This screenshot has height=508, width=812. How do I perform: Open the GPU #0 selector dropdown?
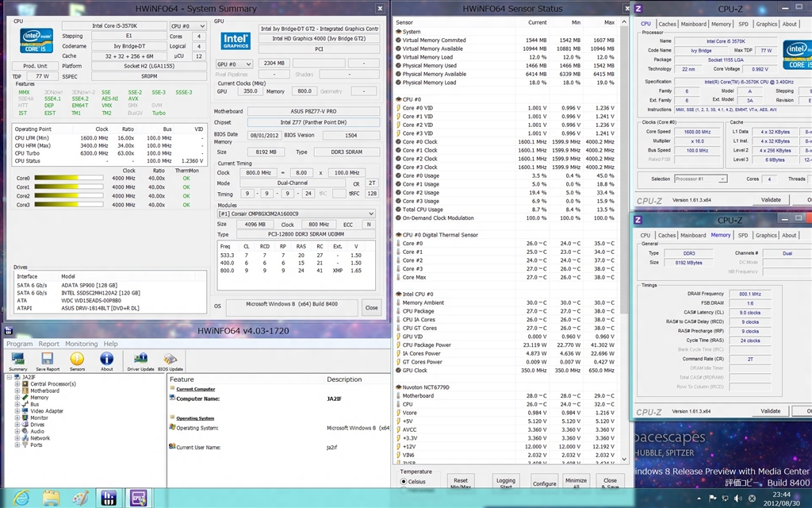coord(235,63)
